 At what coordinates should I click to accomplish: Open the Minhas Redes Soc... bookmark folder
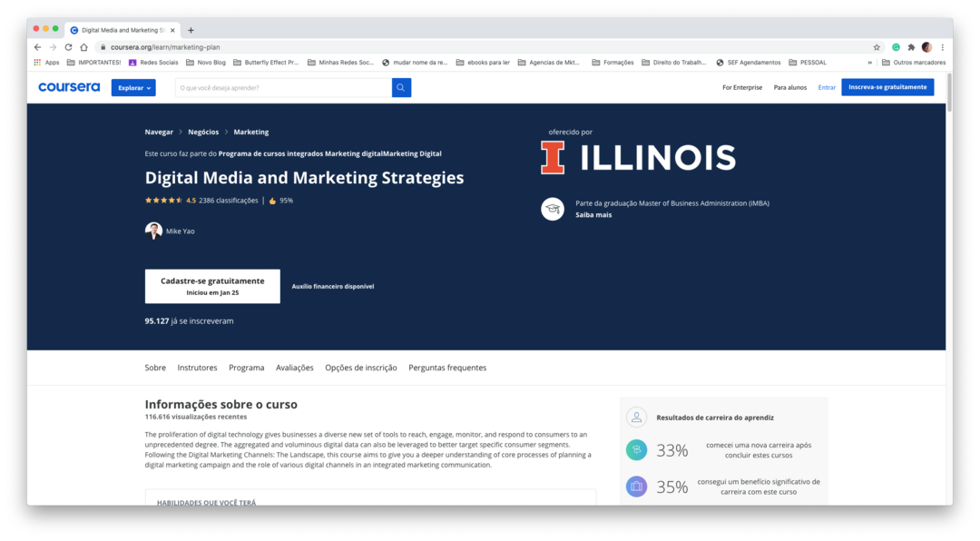[x=340, y=63]
